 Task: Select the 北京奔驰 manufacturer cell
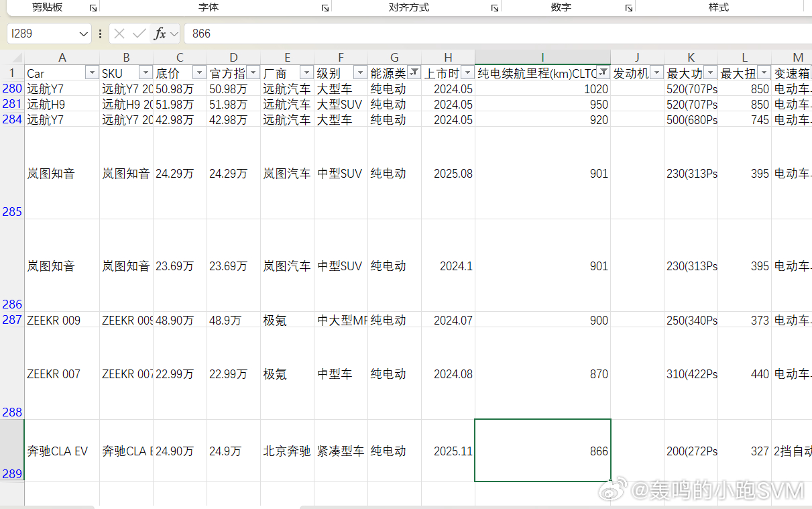(x=287, y=451)
